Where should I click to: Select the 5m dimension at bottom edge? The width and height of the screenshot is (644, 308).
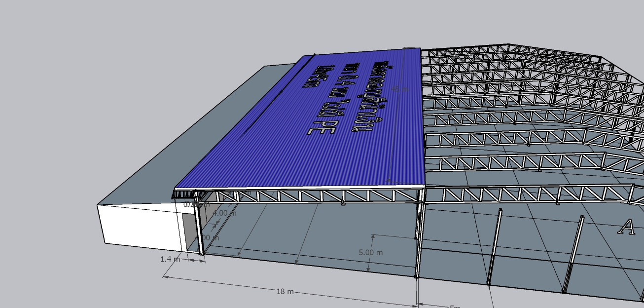(454, 306)
